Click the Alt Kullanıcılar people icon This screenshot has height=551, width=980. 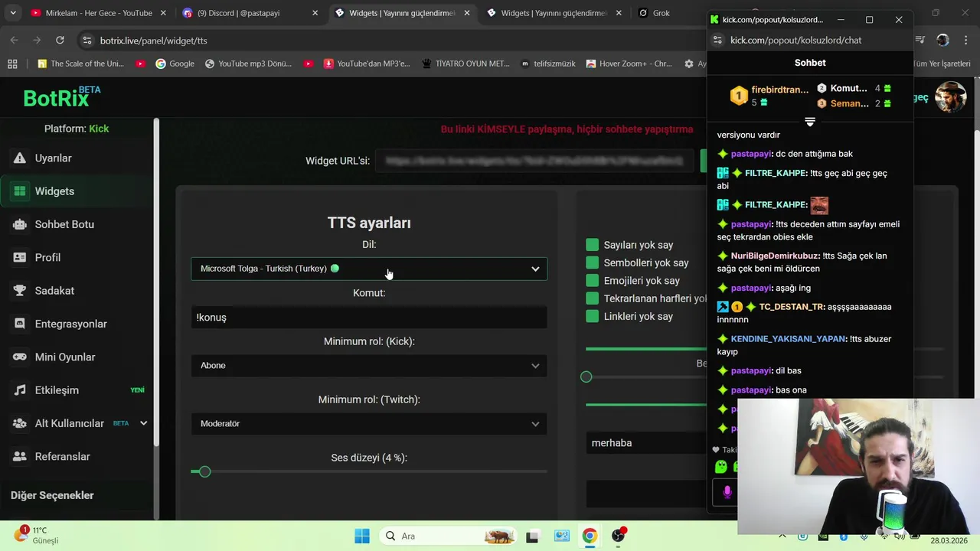pyautogui.click(x=20, y=423)
